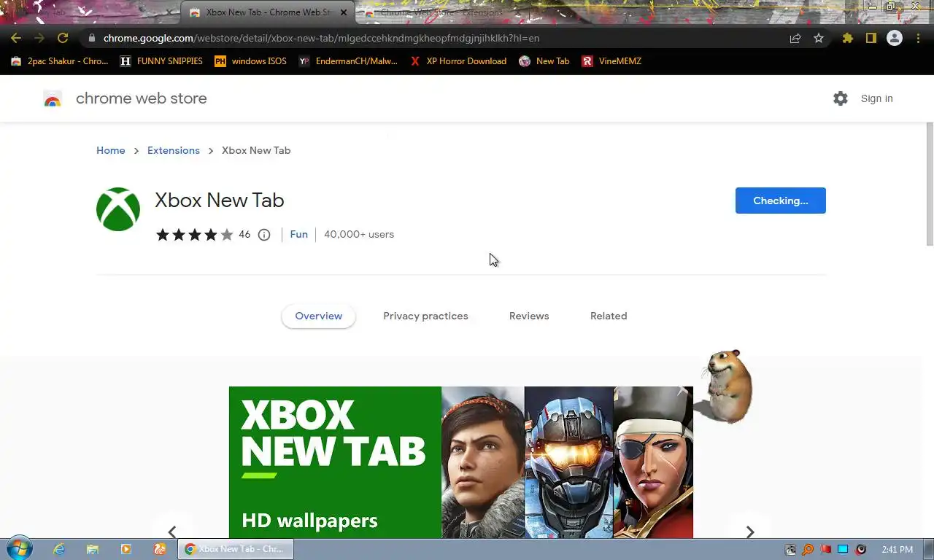Click the taskbar clock showing 2:41 PM

point(897,549)
